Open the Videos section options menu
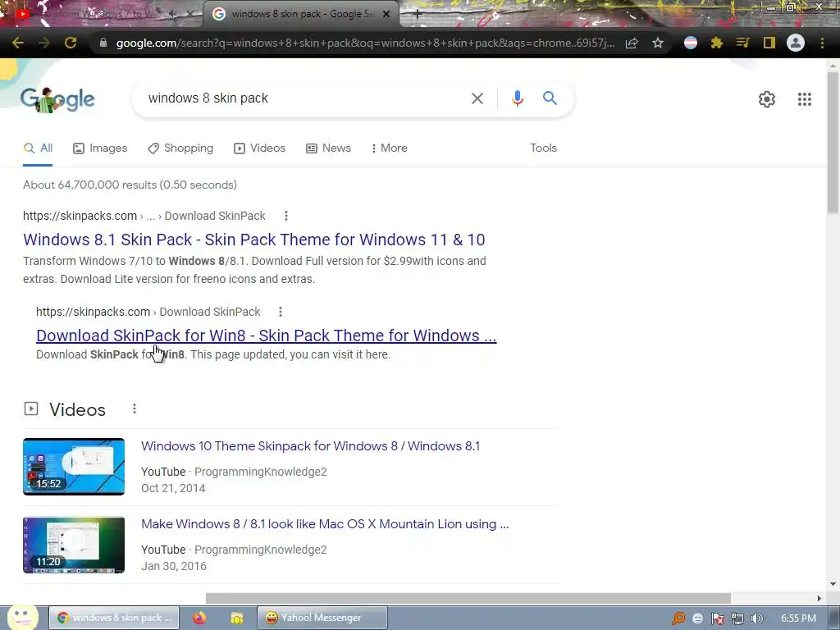The image size is (840, 630). (135, 409)
